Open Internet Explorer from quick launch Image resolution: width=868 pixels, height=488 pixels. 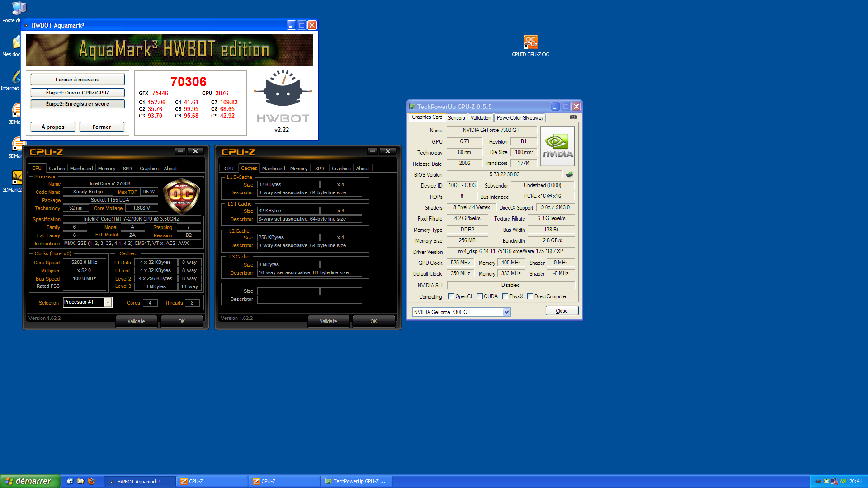click(70, 481)
